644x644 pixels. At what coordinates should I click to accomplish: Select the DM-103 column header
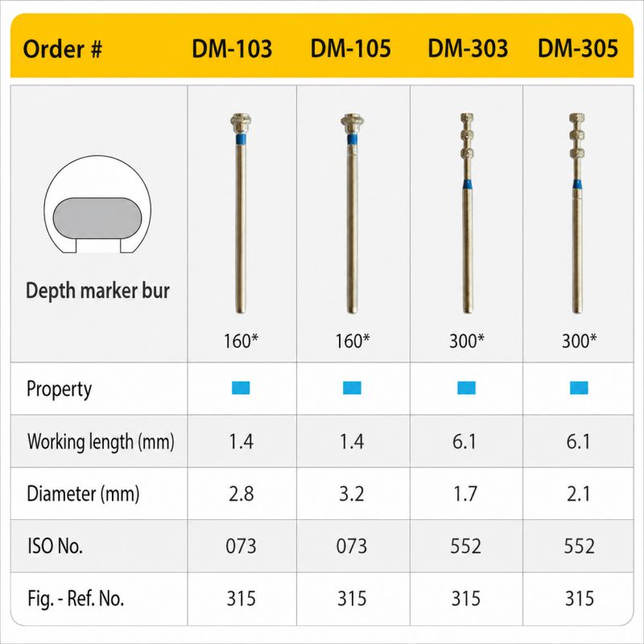232,48
